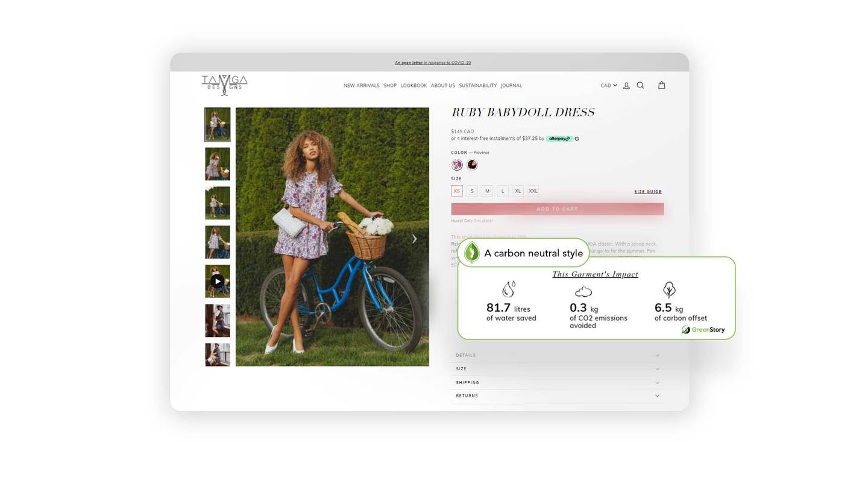Select the fourth product thumbnail
This screenshot has width=868, height=486.
pyautogui.click(x=218, y=242)
